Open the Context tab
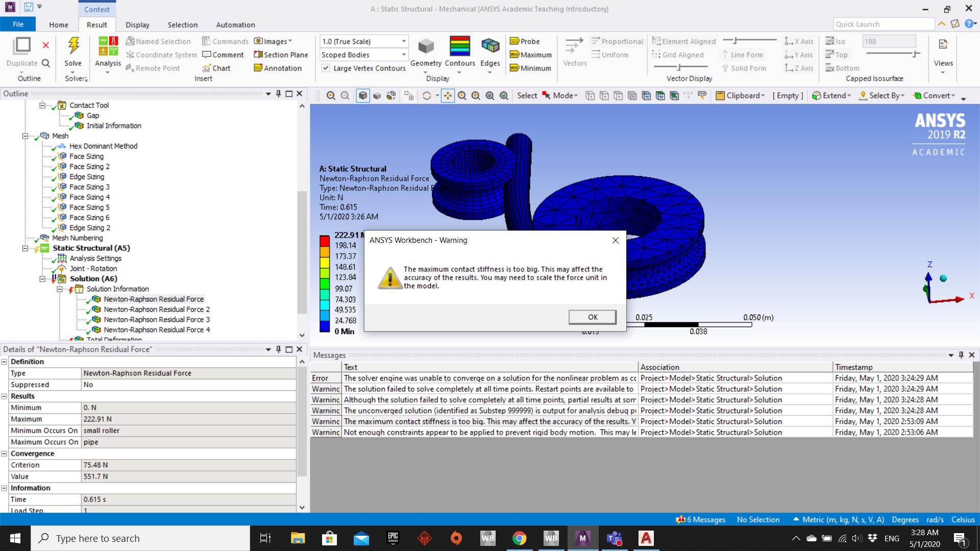The image size is (980, 551). pos(96,9)
